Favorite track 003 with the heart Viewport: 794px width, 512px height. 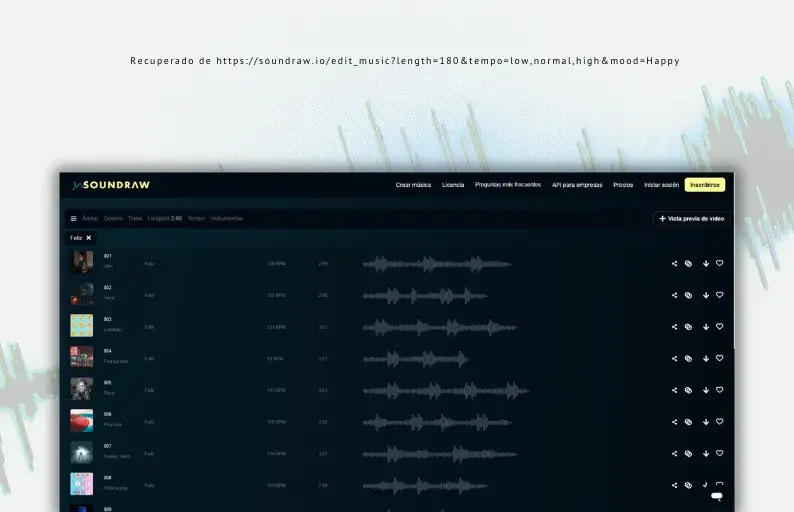pos(720,326)
